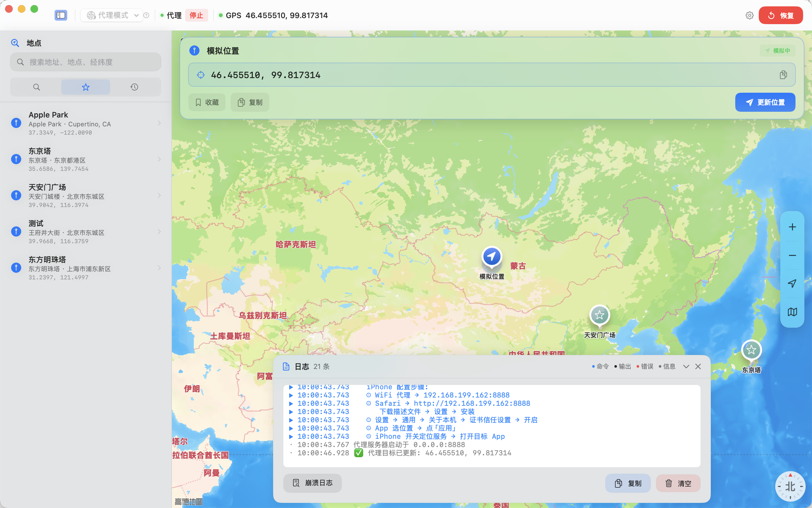Click log line App 选位置 → 点「应用」

tap(373, 428)
